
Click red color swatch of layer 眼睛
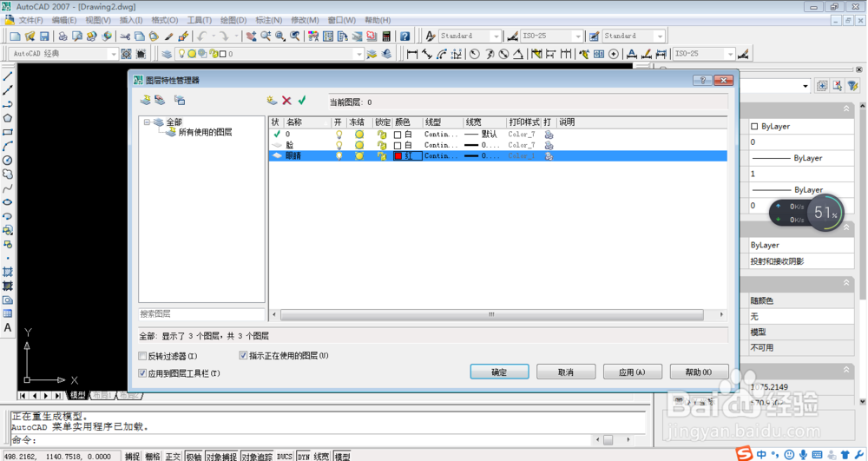[398, 156]
